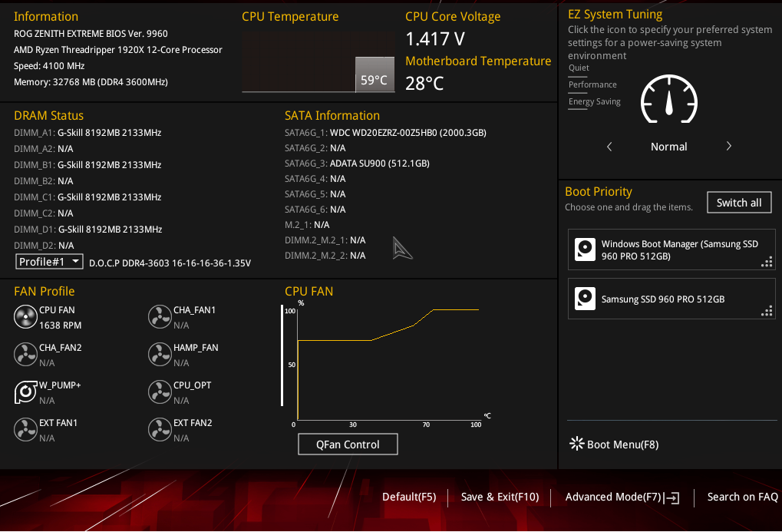Click the Speed: 4100 MHz text

[x=49, y=66]
